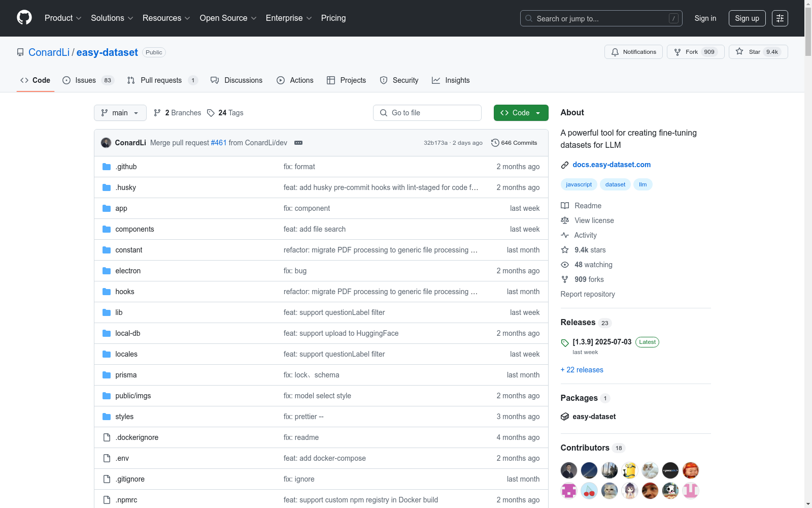Open commit hash 32b173a
The width and height of the screenshot is (812, 508).
[435, 143]
